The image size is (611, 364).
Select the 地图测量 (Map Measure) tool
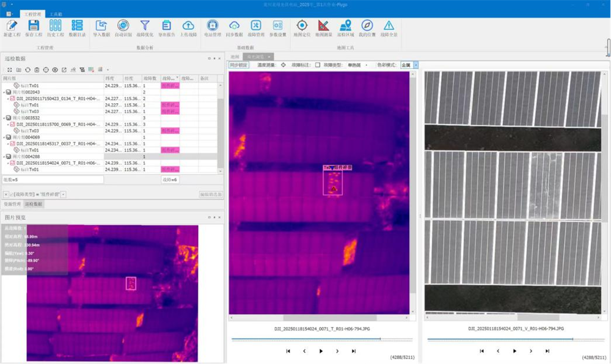(324, 26)
